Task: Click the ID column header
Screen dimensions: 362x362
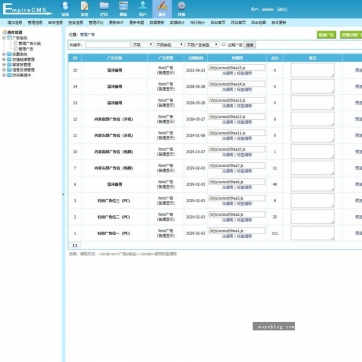Action: (x=75, y=58)
